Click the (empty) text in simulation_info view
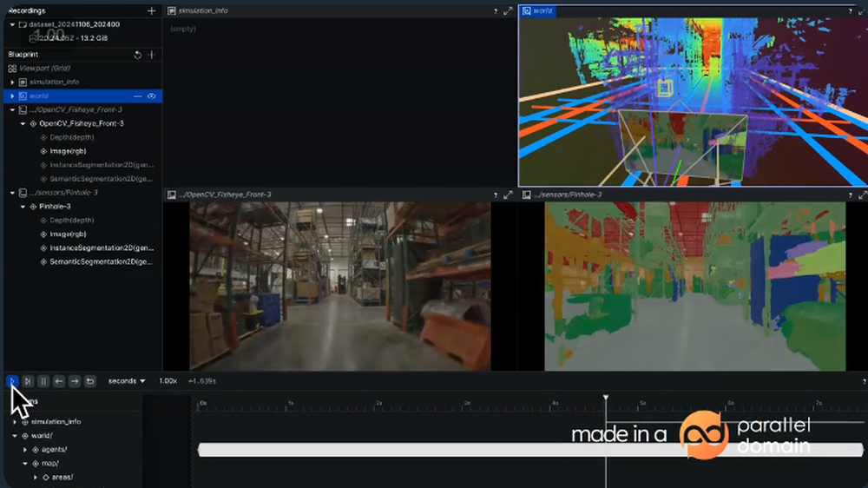868x488 pixels. (x=182, y=29)
